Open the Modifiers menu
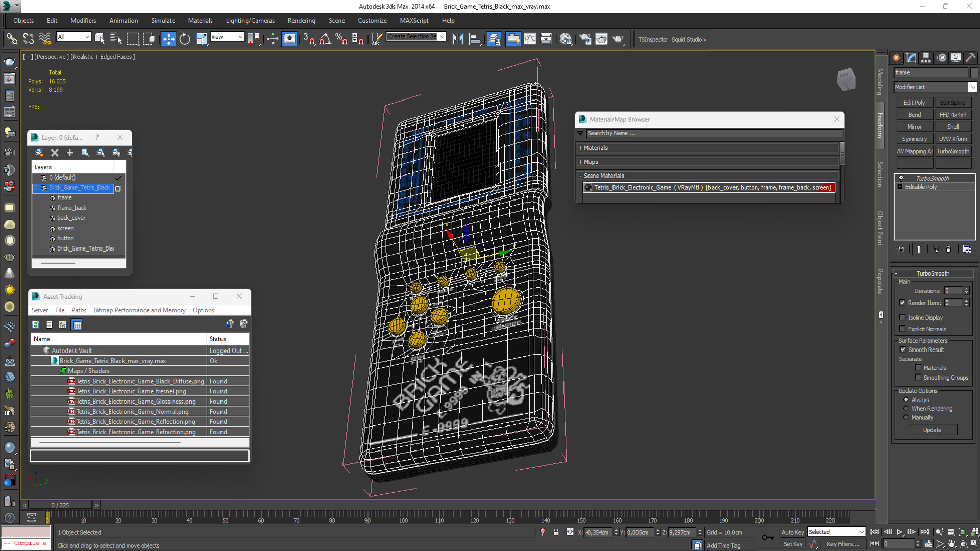980x551 pixels. 83,21
